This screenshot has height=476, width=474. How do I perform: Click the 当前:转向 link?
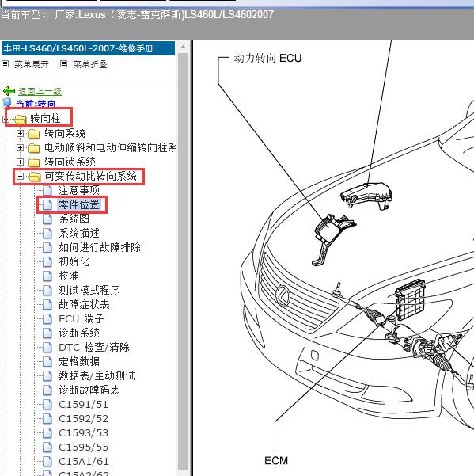pos(36,104)
